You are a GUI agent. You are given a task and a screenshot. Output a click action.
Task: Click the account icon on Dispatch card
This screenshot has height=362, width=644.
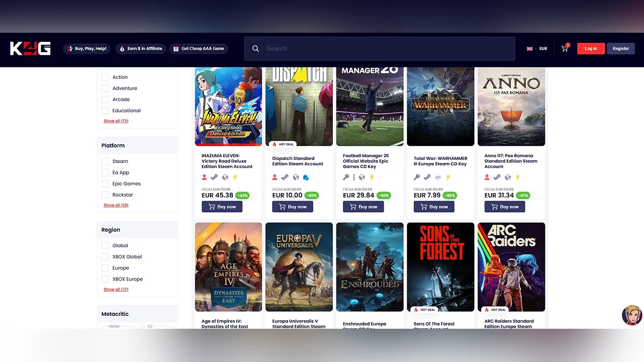[x=275, y=178]
